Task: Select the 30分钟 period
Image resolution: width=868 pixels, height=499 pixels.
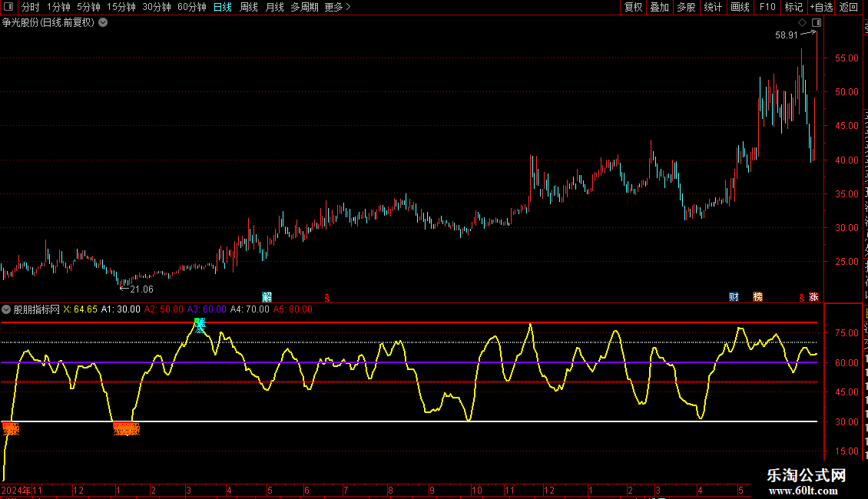Action: [x=157, y=7]
